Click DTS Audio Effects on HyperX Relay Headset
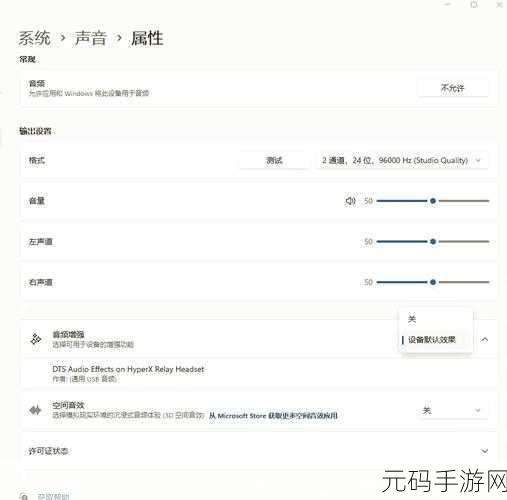 pos(128,369)
